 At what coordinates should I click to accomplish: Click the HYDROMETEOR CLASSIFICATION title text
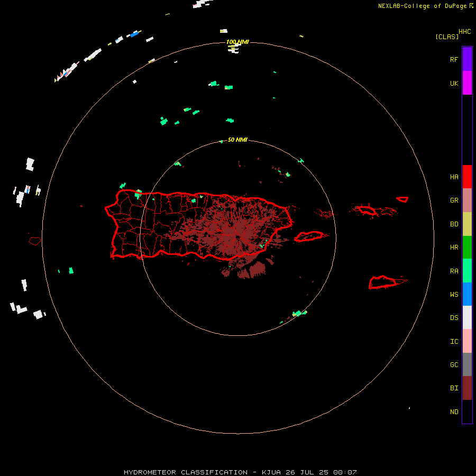(186, 472)
